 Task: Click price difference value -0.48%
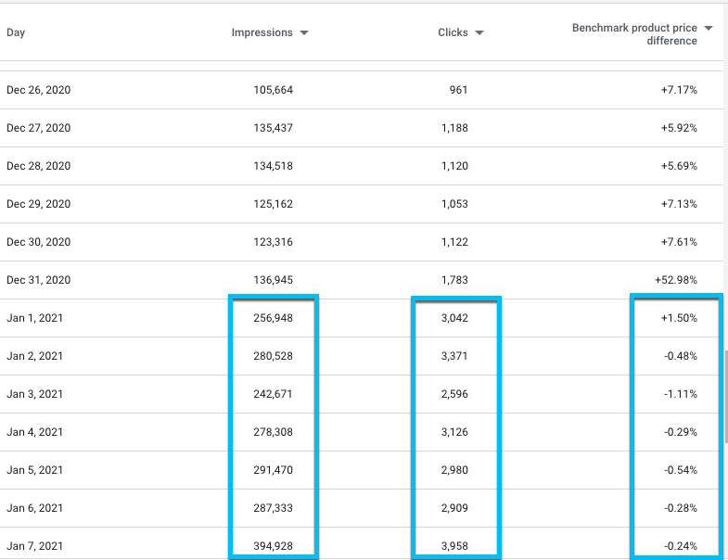(681, 356)
